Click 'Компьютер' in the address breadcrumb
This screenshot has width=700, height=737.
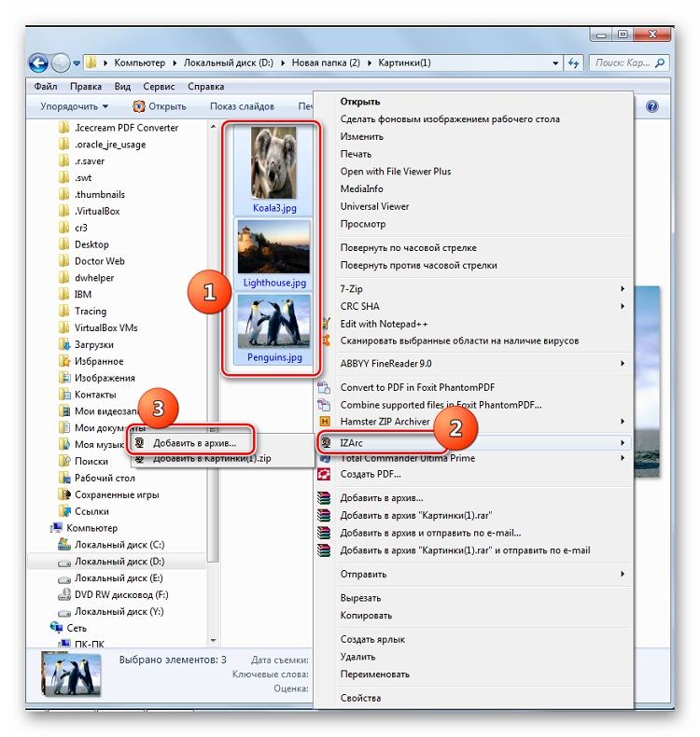point(140,63)
